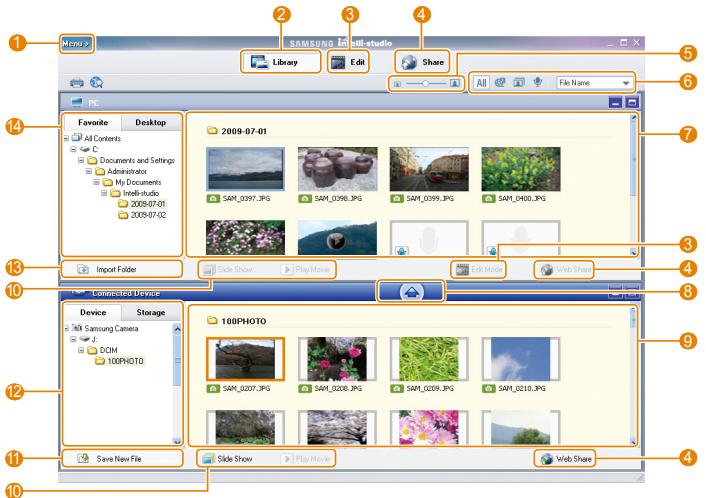Collapse the My Documents folder node

(x=96, y=182)
